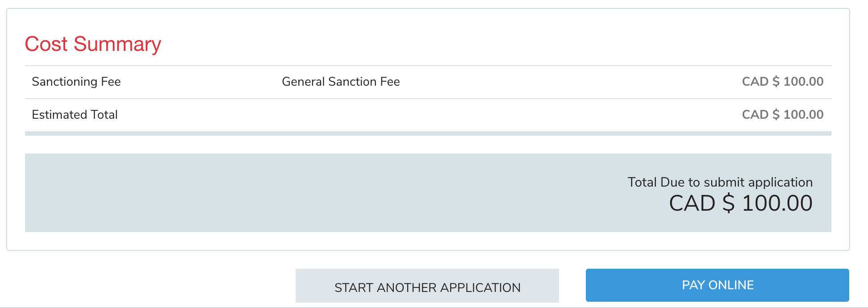Click the word Fee in General Sanction Fee
868x308 pixels.
390,82
